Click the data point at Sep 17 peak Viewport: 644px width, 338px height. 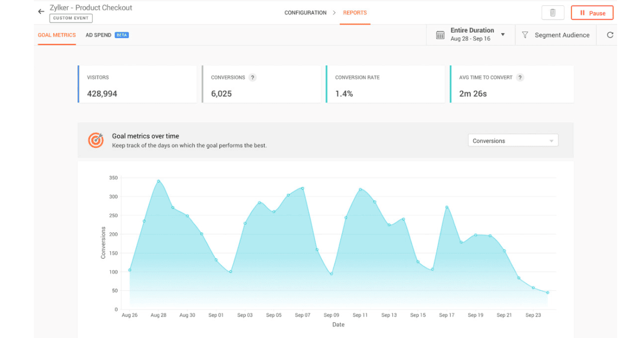tap(447, 207)
